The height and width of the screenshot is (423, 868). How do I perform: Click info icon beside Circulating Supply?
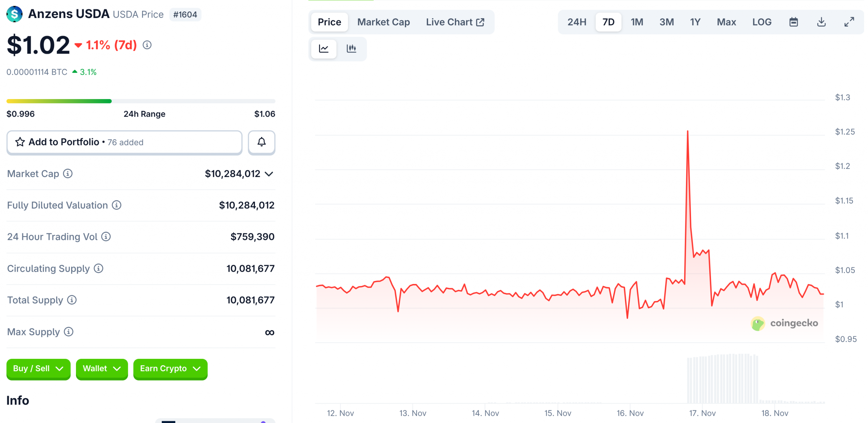[99, 268]
